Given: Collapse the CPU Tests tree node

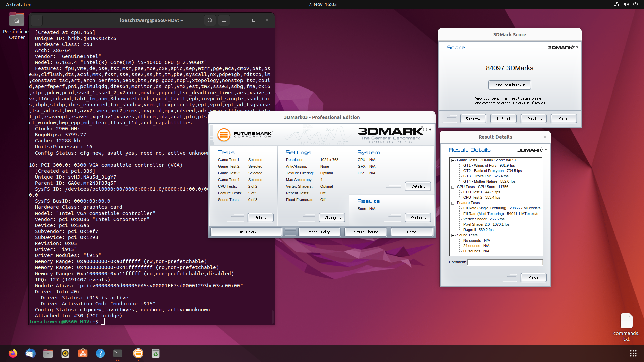Looking at the screenshot, I should coord(453,187).
